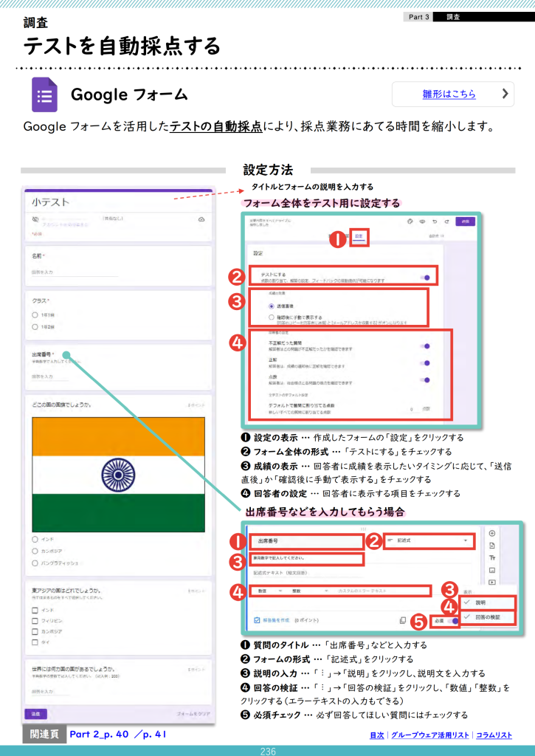
Task: Click the preview eye icon in form editor
Action: pos(422,221)
